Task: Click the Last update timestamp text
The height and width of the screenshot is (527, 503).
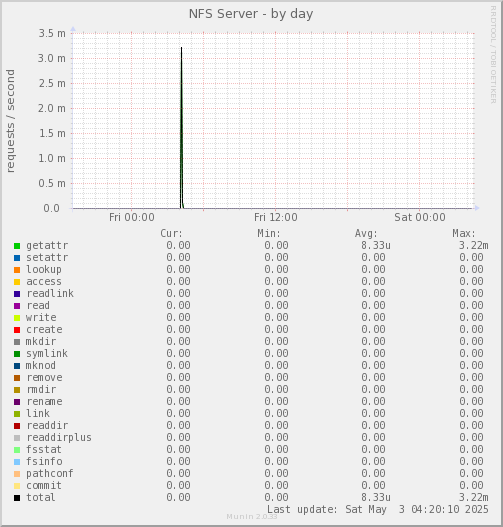Action: (378, 510)
